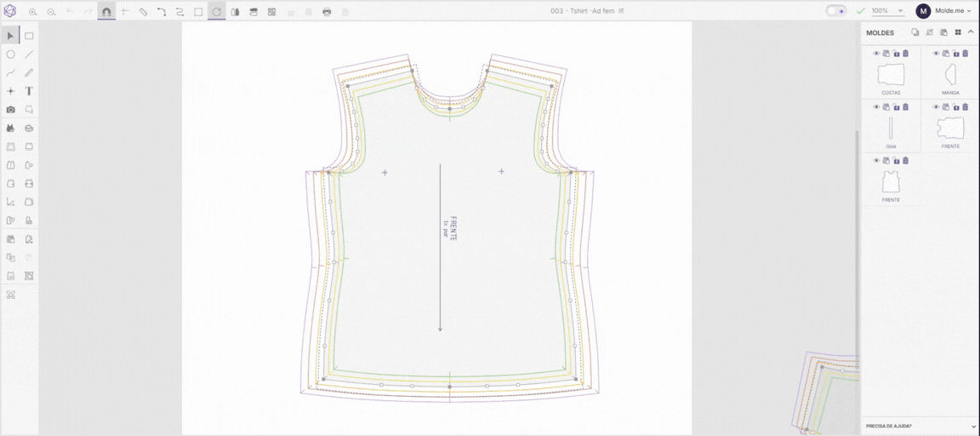Toggle lock on the Gola mold

click(x=896, y=107)
